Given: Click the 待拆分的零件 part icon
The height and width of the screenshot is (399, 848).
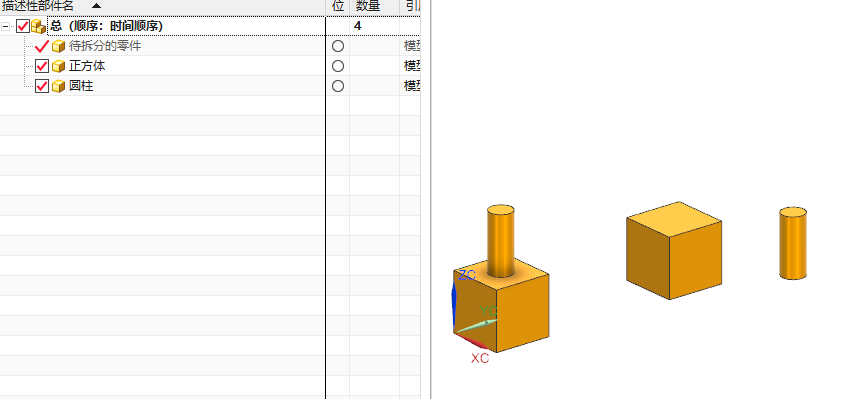Looking at the screenshot, I should (x=58, y=46).
